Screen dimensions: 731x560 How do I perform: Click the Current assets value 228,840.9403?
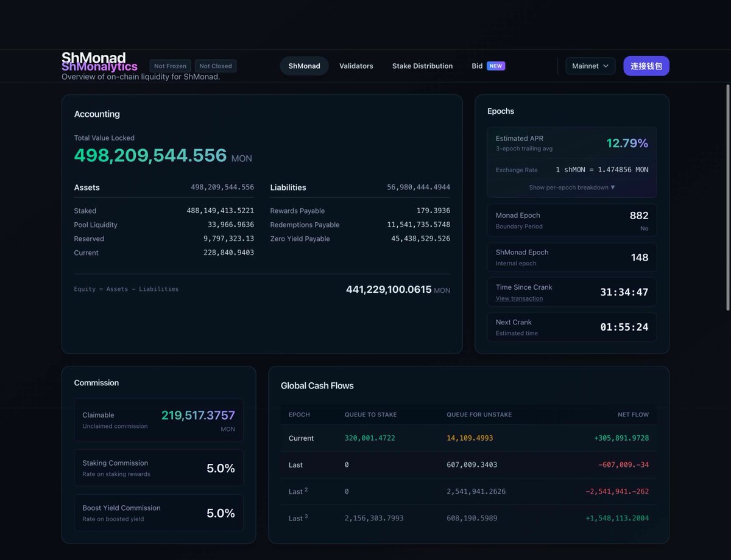click(228, 253)
